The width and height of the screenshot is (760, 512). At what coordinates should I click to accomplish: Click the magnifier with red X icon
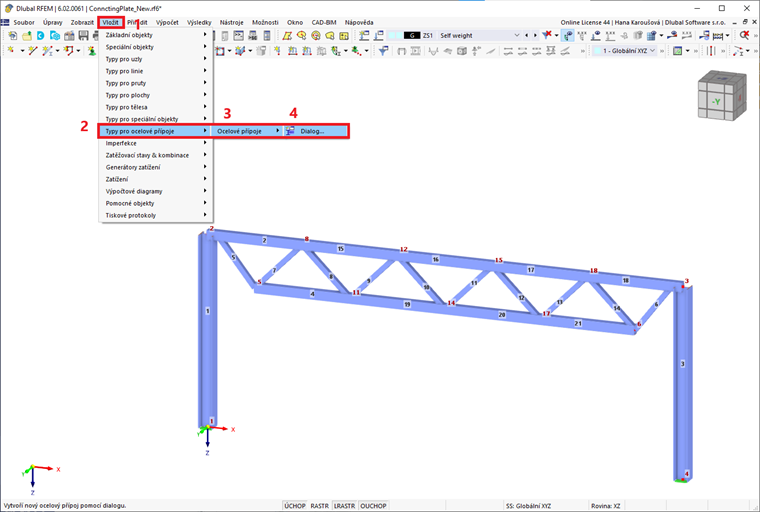tap(744, 35)
